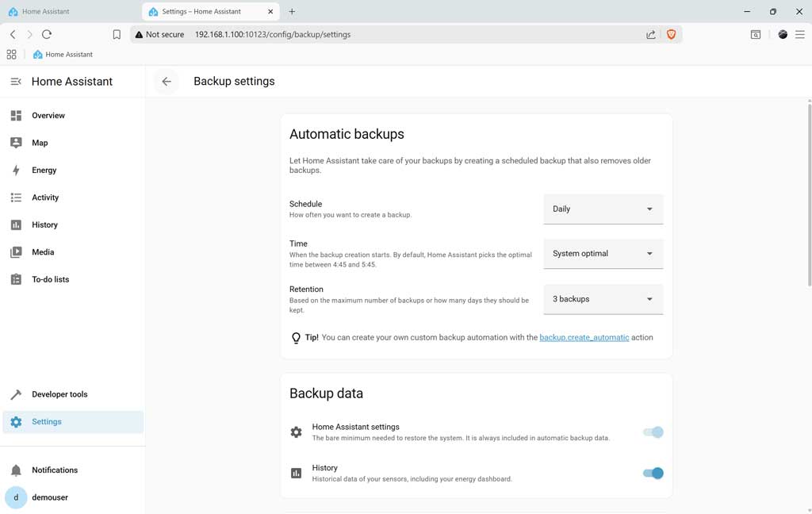The height and width of the screenshot is (514, 812).
Task: Open Notifications in the sidebar
Action: [73, 470]
